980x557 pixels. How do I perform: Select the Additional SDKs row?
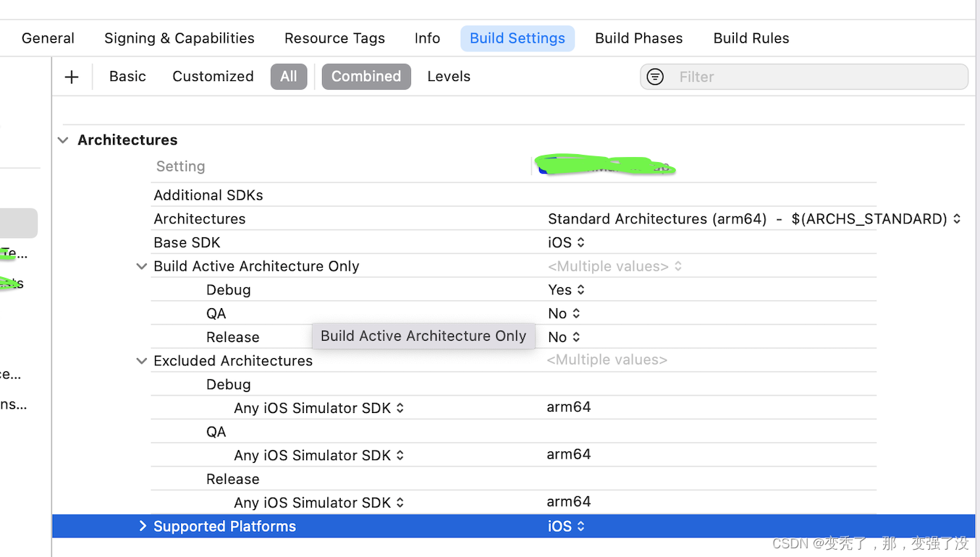(513, 195)
